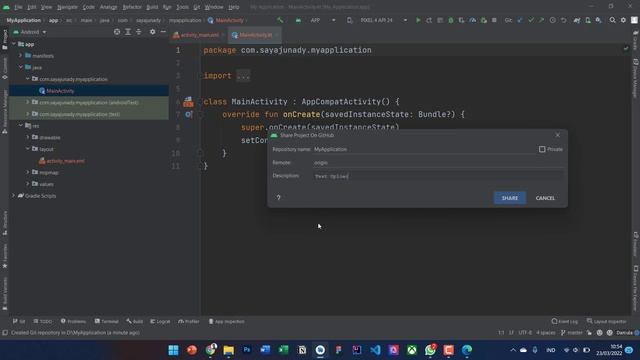Click the CANCEL button
The width and height of the screenshot is (640, 360).
tap(545, 198)
